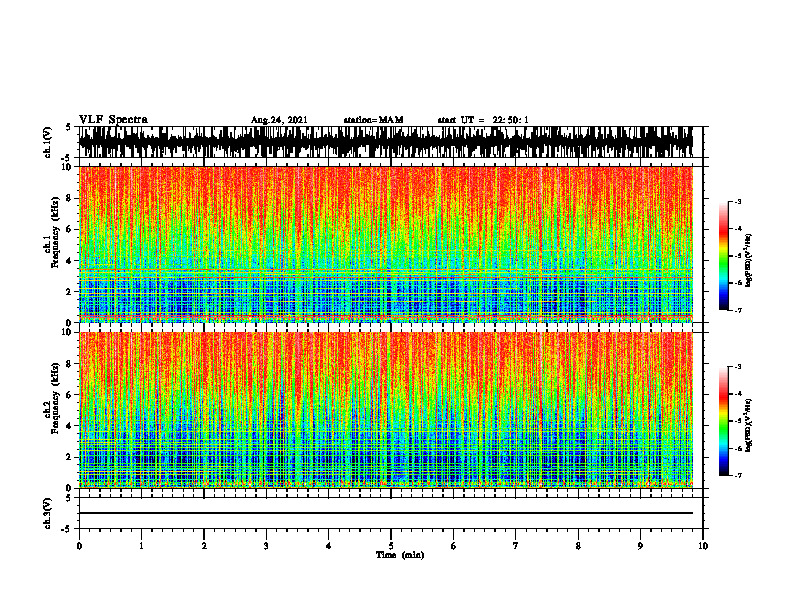Click the ch.1(V) waveform strip
The image size is (792, 612).
[386, 142]
